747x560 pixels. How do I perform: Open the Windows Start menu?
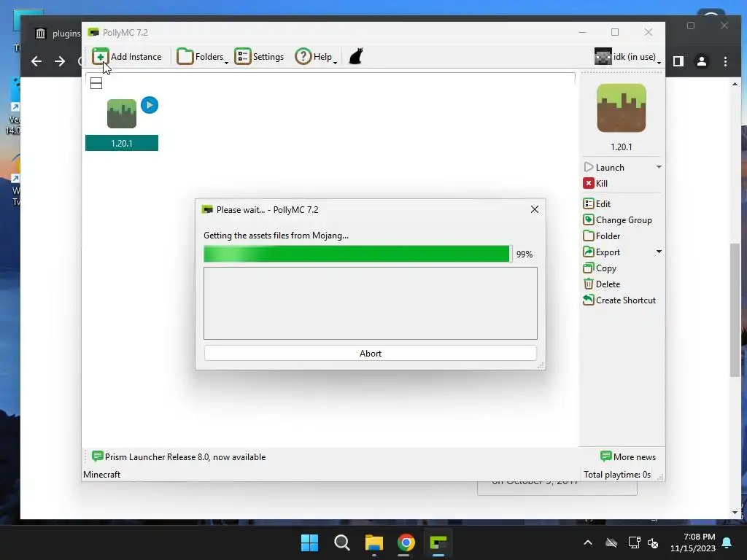(x=309, y=542)
